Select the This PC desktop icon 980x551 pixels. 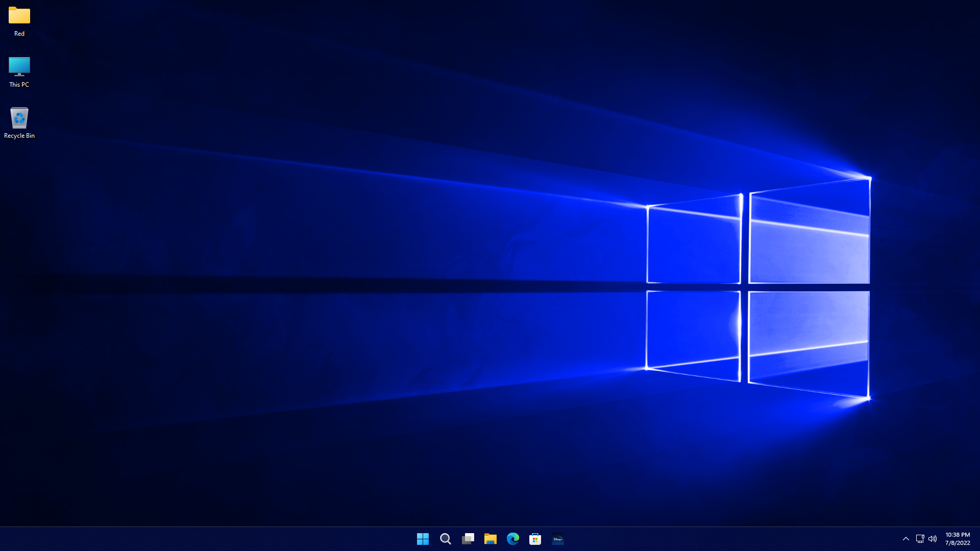pos(19,66)
